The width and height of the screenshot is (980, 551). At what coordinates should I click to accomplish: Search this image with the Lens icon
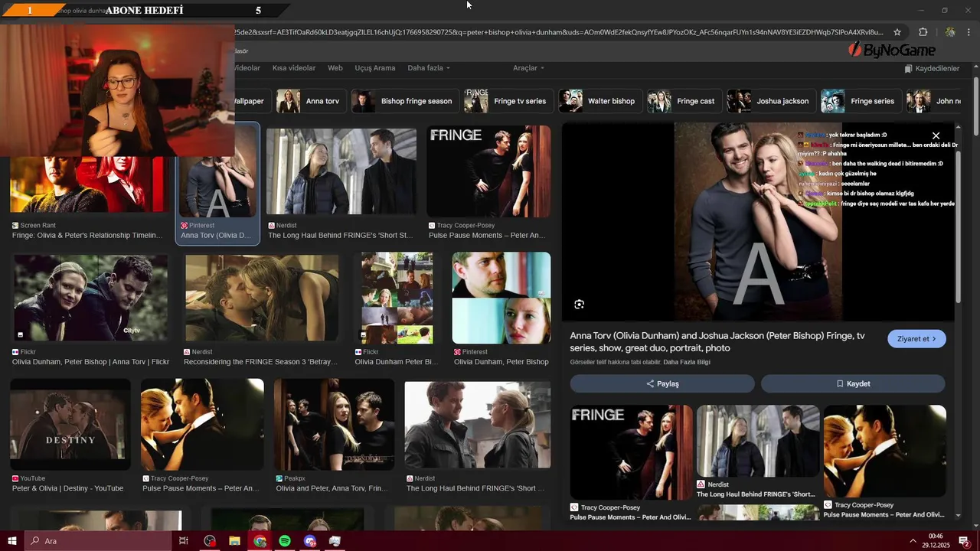[x=580, y=305]
